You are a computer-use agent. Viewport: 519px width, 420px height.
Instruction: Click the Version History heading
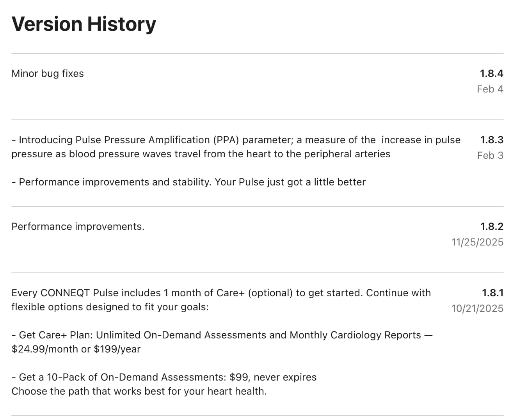click(84, 24)
